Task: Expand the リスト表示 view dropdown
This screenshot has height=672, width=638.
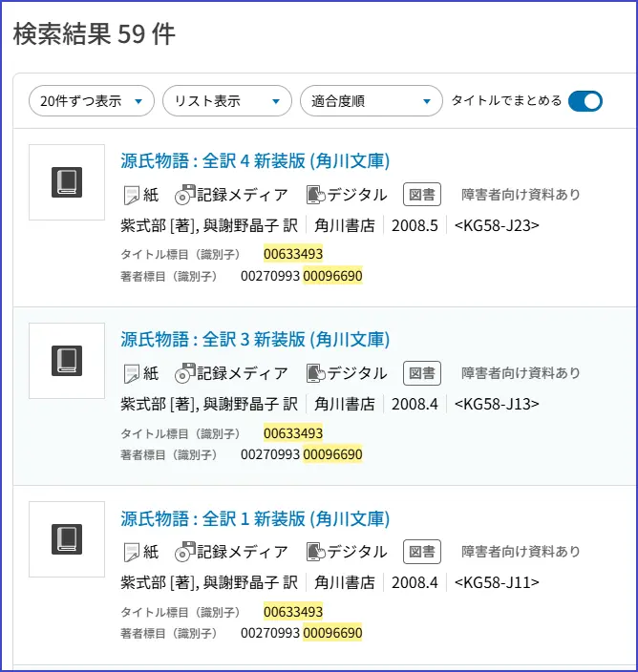Action: pos(226,101)
